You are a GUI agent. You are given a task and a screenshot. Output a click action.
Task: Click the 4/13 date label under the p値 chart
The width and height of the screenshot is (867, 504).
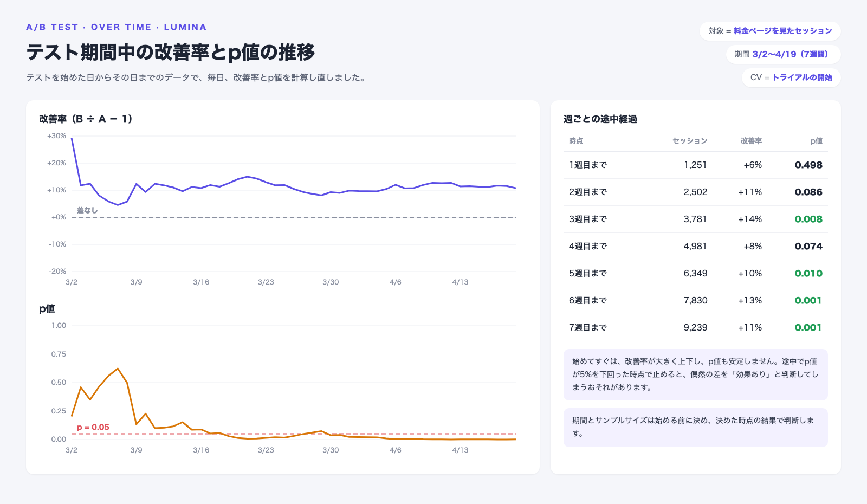point(460,450)
